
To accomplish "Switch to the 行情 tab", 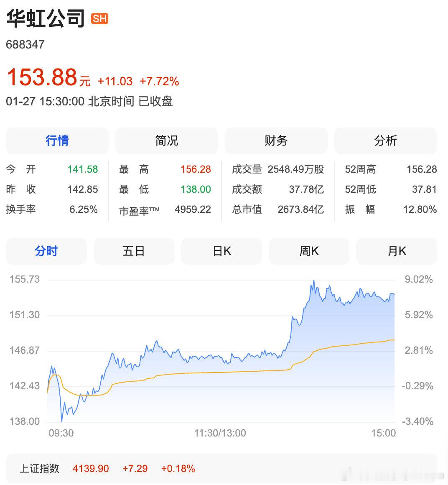I will 57,141.
